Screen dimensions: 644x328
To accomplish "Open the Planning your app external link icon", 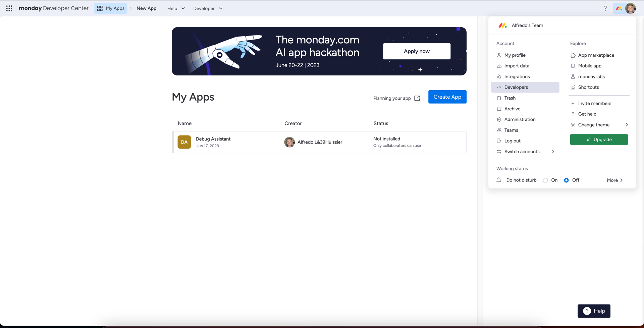I will point(417,98).
